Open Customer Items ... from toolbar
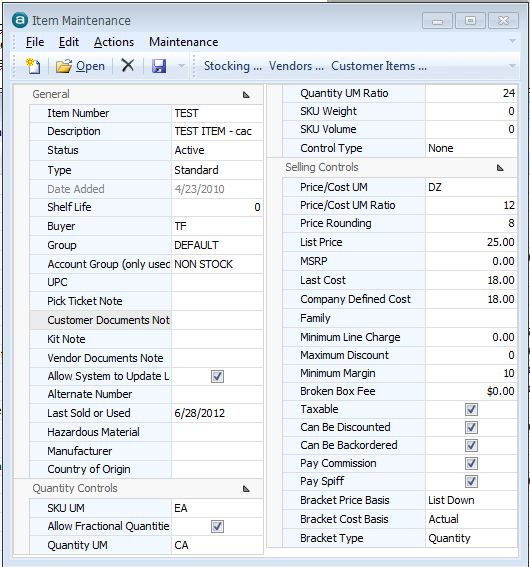Image resolution: width=530 pixels, height=567 pixels. (x=379, y=66)
